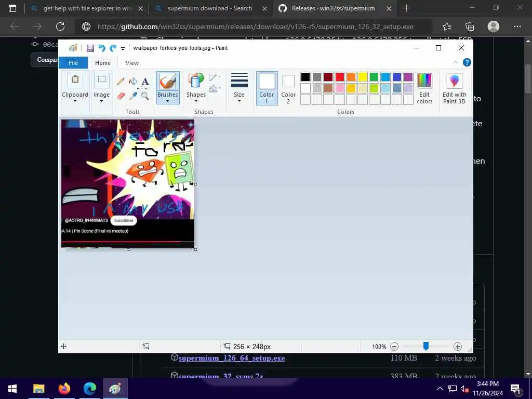Viewport: 532px width, 399px height.
Task: Click the zoom in plus button in Paint
Action: pos(457,347)
